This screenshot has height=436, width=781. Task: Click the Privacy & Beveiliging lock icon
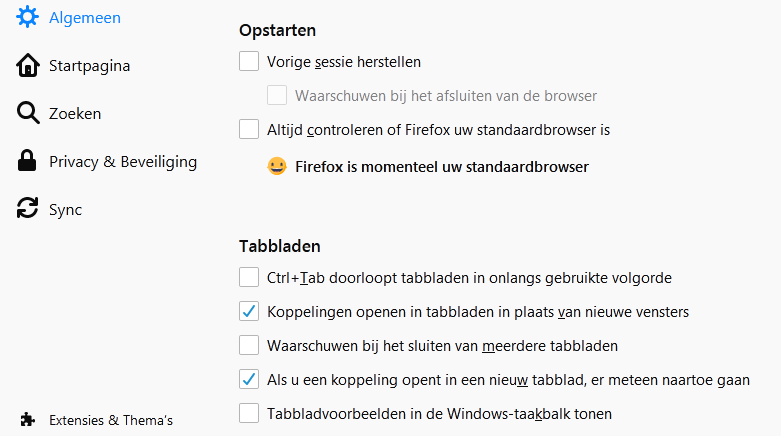point(28,162)
